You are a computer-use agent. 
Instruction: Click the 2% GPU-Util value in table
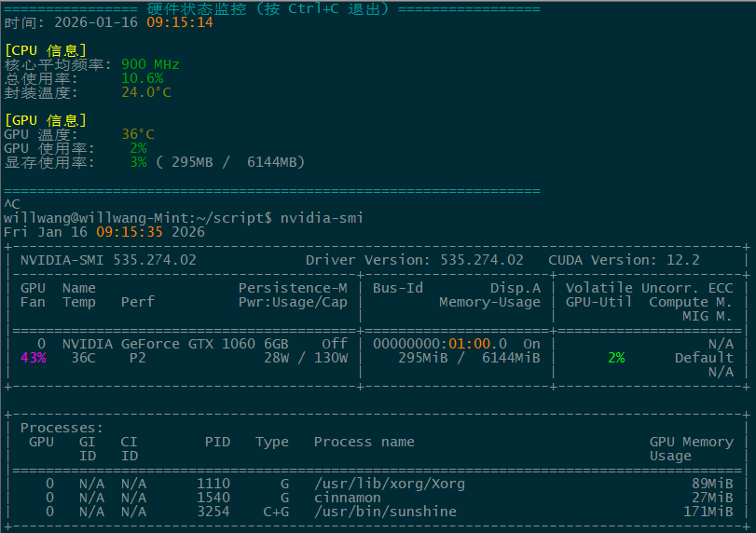tap(615, 358)
